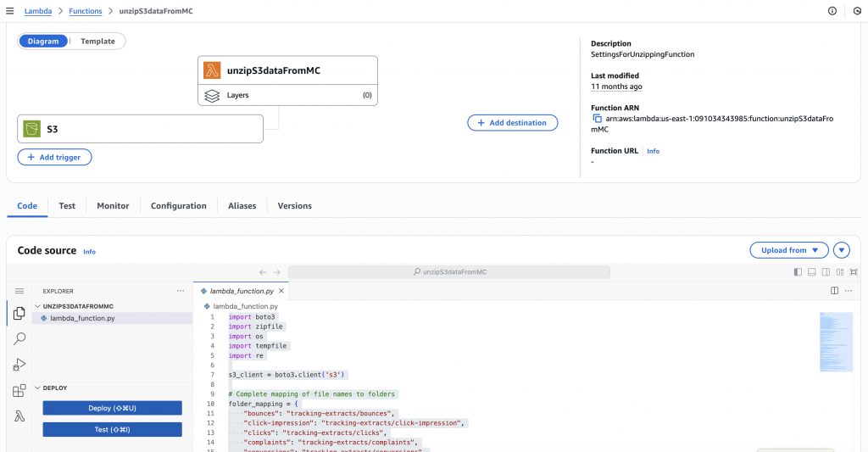This screenshot has height=452, width=868.
Task: Click the unzipS3dataFromMC editor search field
Action: pos(449,272)
